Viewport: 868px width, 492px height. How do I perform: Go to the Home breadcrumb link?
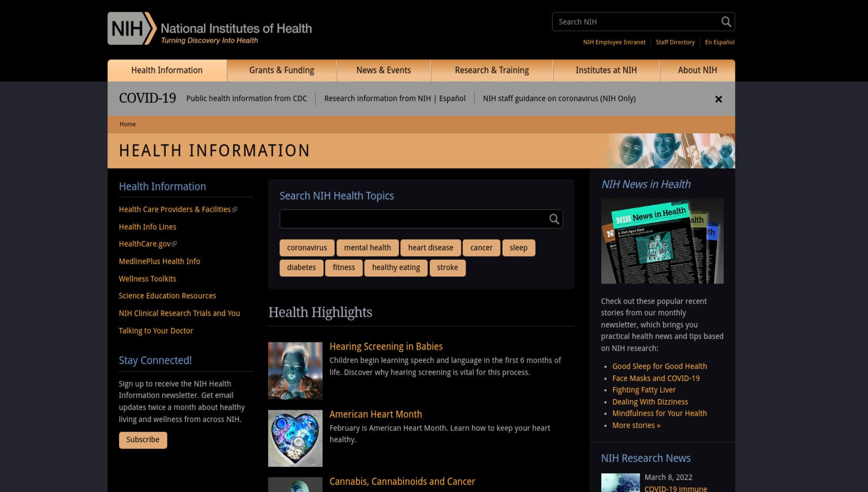point(128,124)
